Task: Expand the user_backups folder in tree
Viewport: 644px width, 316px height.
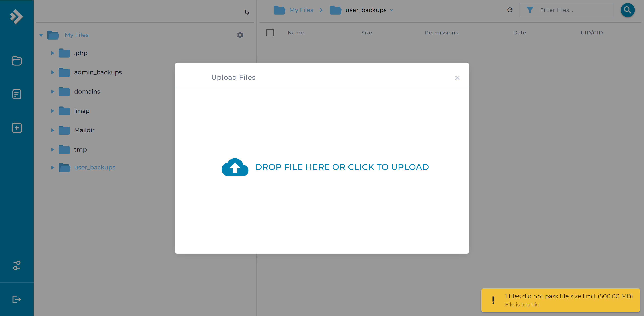Action: [52, 167]
